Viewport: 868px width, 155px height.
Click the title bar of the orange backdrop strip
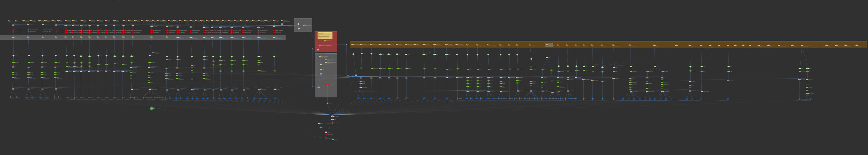(608, 41)
